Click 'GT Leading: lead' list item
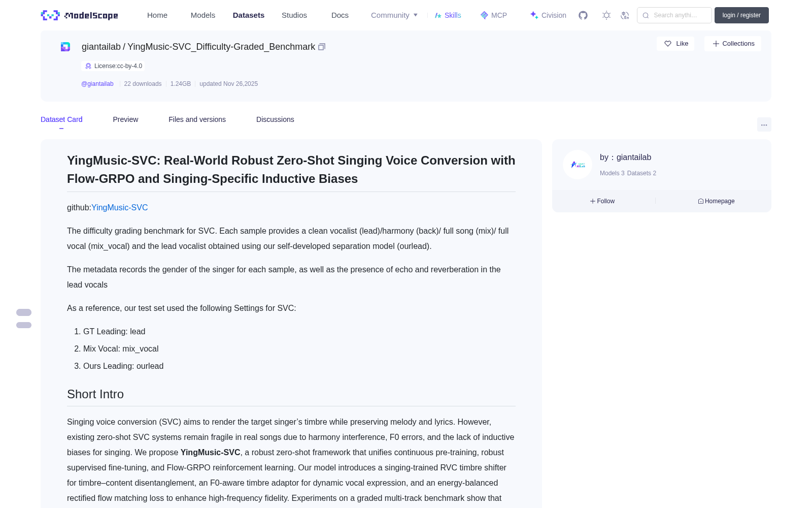 point(114,331)
